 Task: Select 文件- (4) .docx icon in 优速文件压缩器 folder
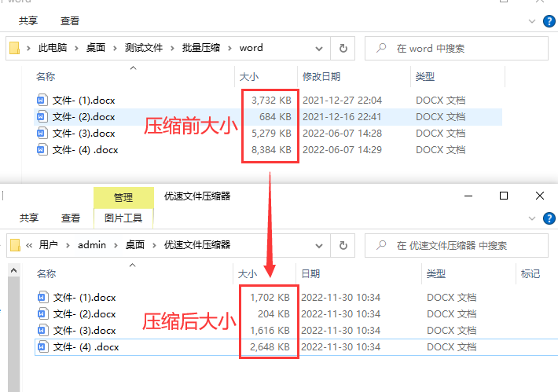pos(43,346)
